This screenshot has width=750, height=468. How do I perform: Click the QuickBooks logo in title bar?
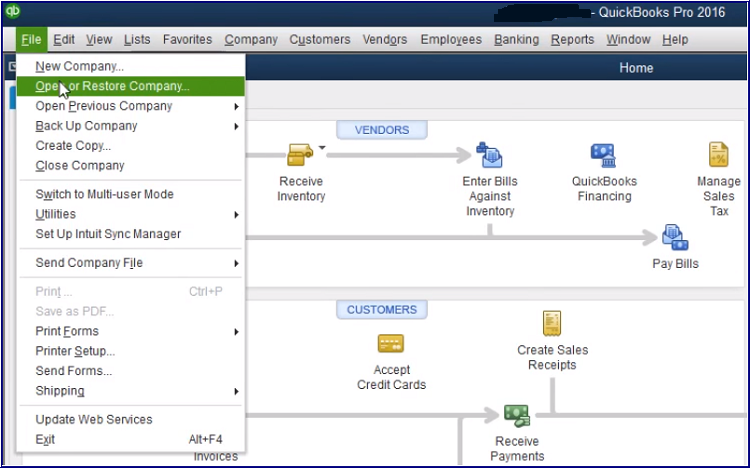(13, 11)
